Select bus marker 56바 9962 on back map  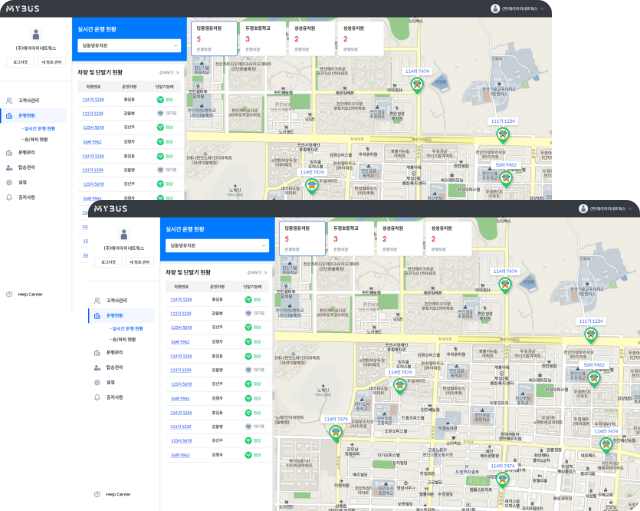(506, 178)
